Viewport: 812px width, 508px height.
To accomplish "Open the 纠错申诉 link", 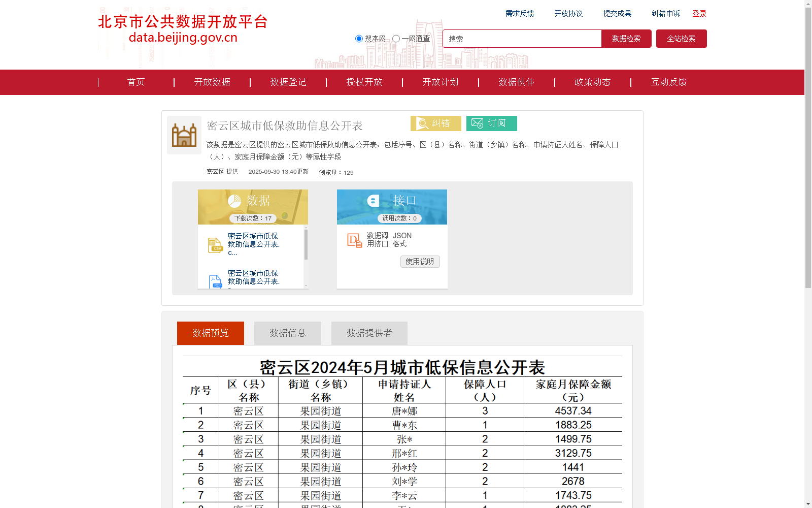I will click(x=666, y=14).
